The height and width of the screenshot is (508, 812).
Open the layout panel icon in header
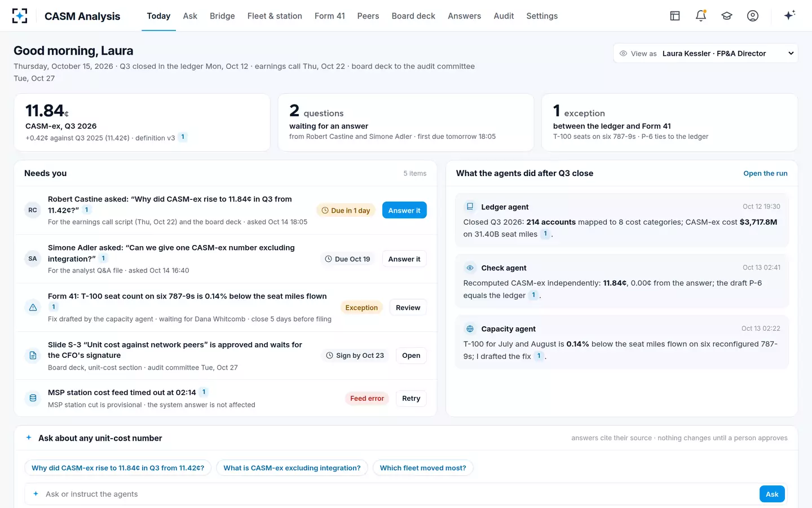pyautogui.click(x=675, y=16)
